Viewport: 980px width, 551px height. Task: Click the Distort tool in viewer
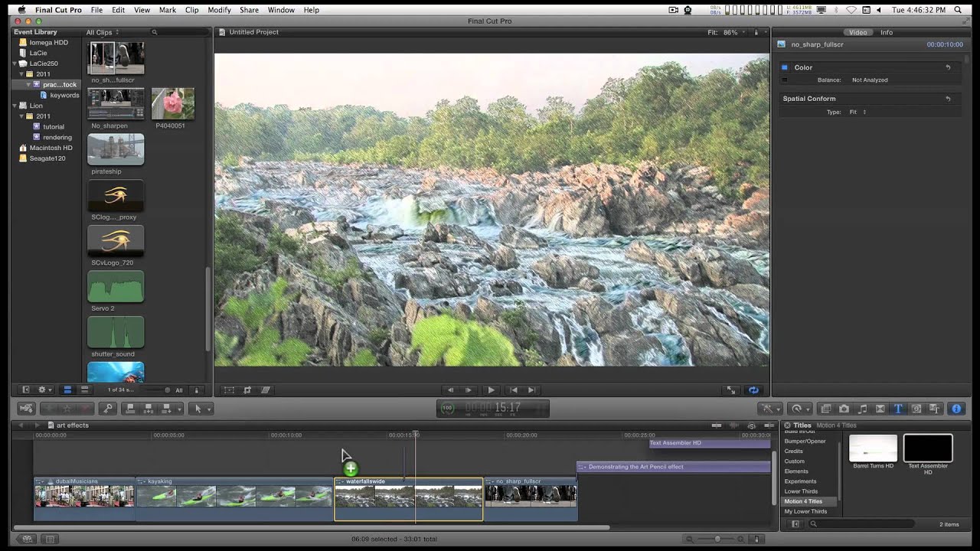pos(266,390)
